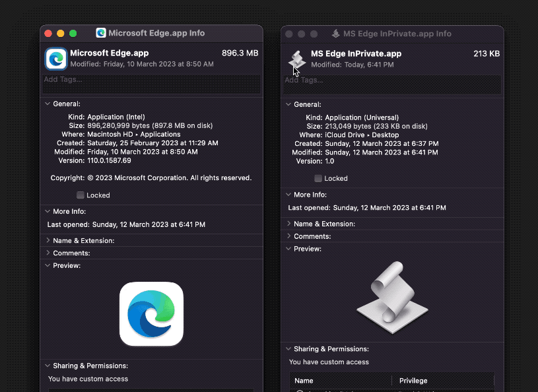Minimize the Microsoft Edge.app Info window
The image size is (538, 392).
(x=60, y=33)
